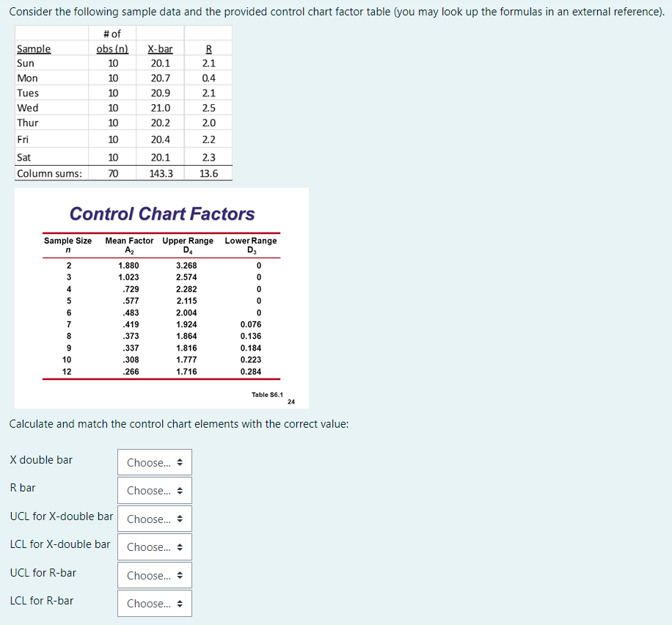Open the LCL for R-bar dropdown

154,603
